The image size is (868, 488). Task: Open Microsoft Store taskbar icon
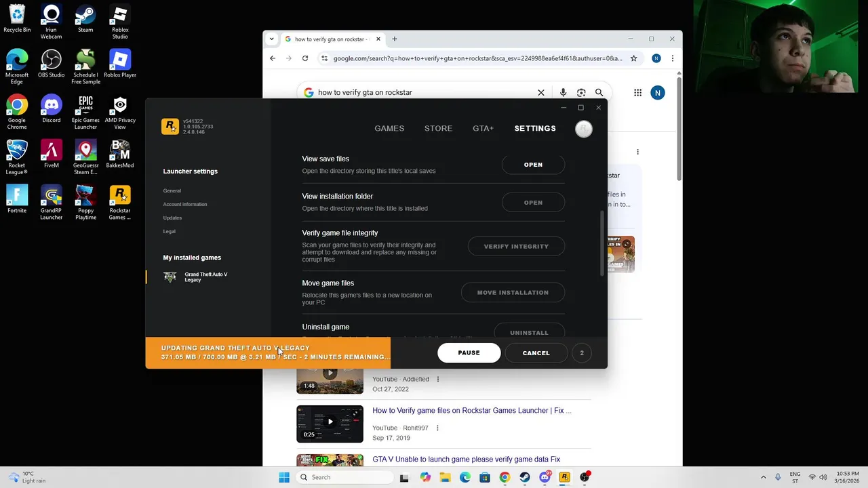click(x=485, y=477)
